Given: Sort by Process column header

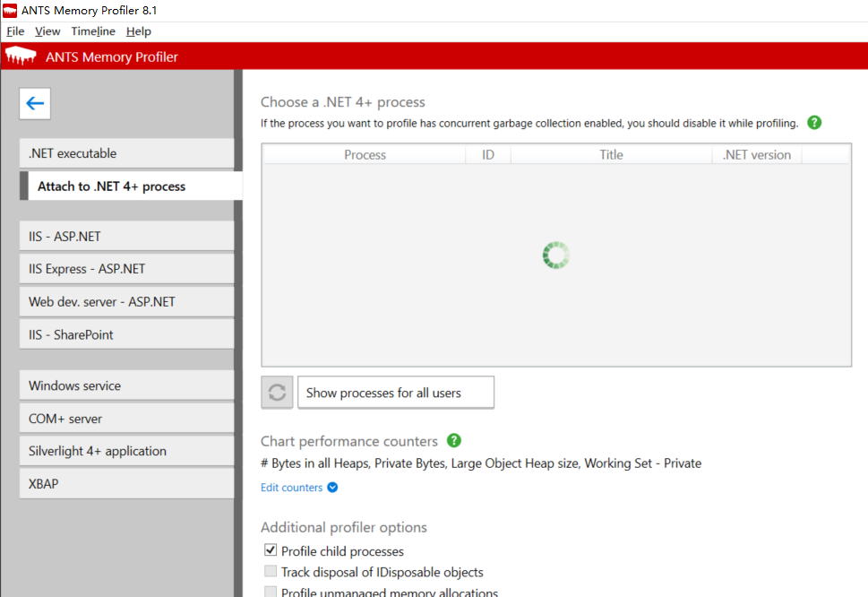Looking at the screenshot, I should [365, 155].
